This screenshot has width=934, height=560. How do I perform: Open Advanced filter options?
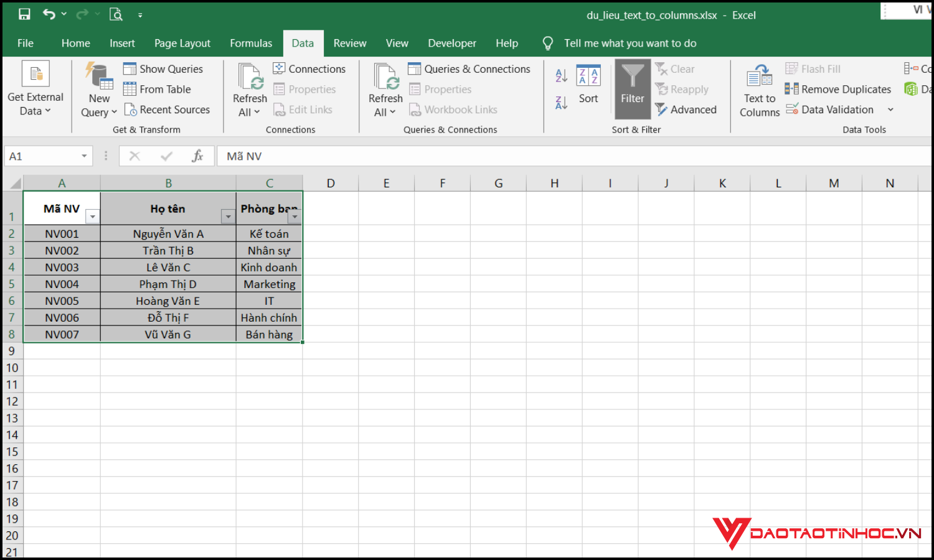tap(686, 110)
